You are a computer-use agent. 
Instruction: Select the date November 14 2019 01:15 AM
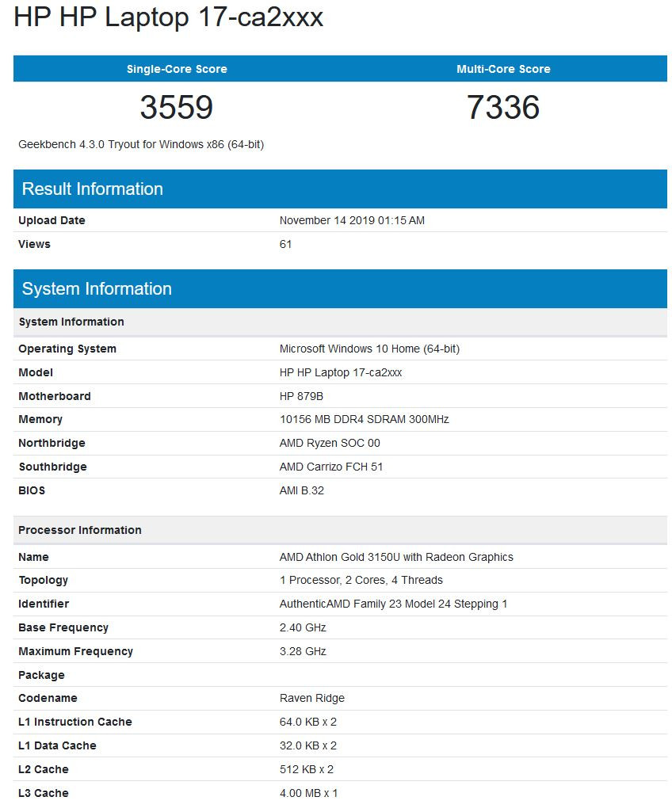352,220
